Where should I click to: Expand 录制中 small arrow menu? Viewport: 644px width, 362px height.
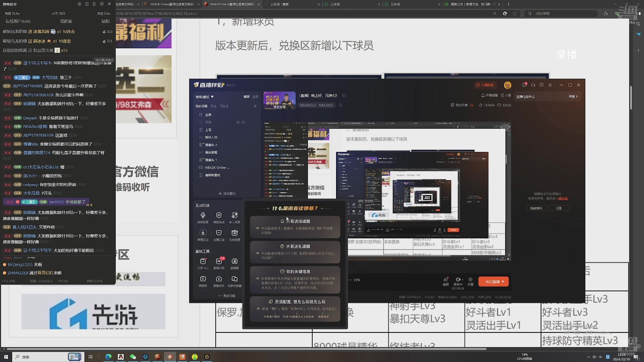click(463, 280)
